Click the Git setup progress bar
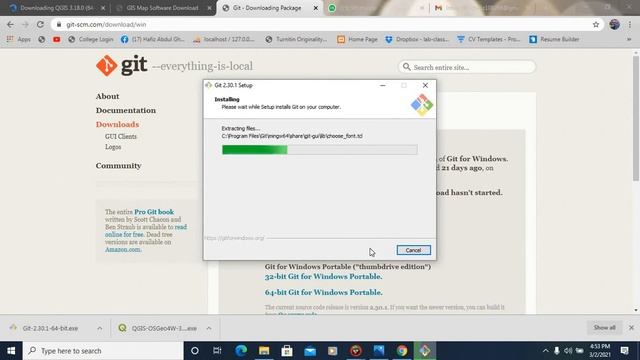 [320, 150]
